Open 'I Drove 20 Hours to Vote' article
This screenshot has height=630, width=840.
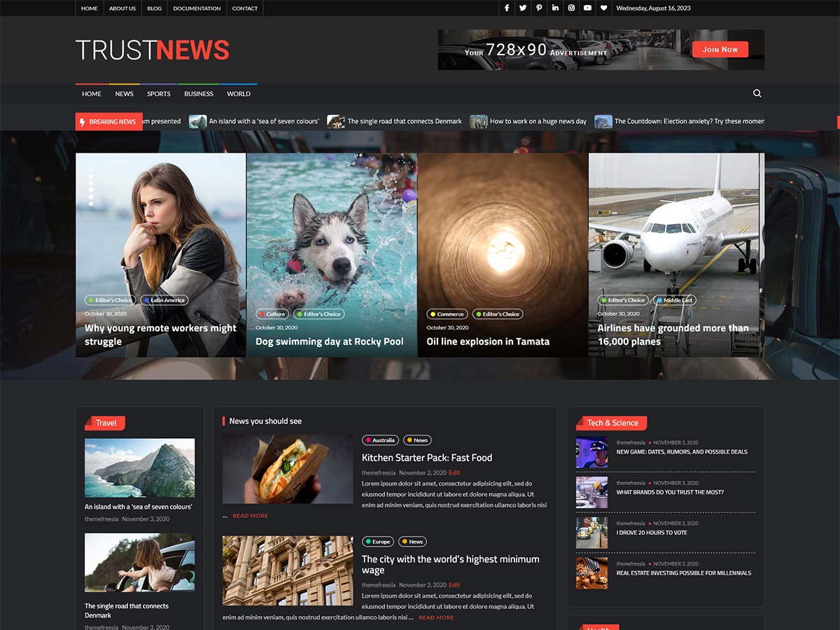(652, 533)
